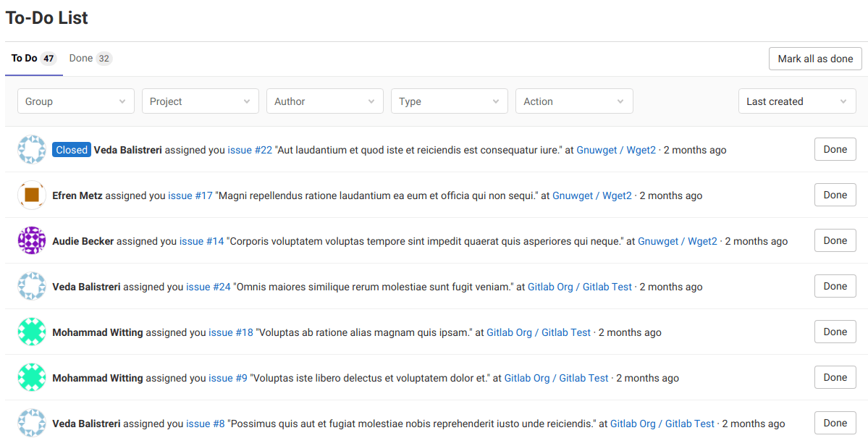Switch to the Done tab
Screen dimensions: 868x446
pyautogui.click(x=90, y=59)
